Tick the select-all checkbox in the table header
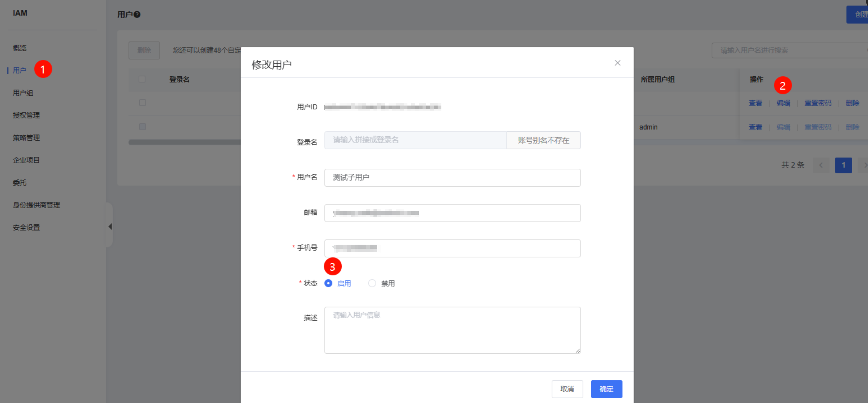This screenshot has width=868, height=403. (x=142, y=79)
